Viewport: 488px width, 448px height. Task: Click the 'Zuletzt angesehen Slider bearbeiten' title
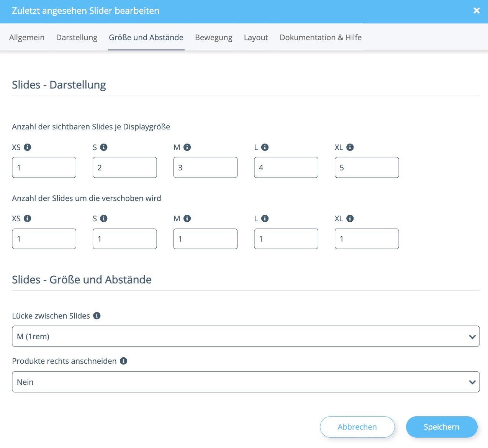point(85,11)
